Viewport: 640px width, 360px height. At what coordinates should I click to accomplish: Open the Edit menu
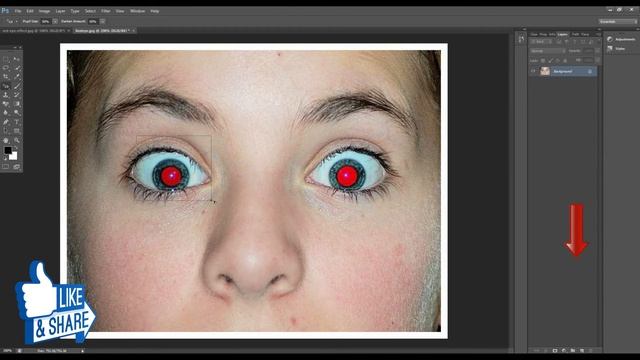[30, 11]
